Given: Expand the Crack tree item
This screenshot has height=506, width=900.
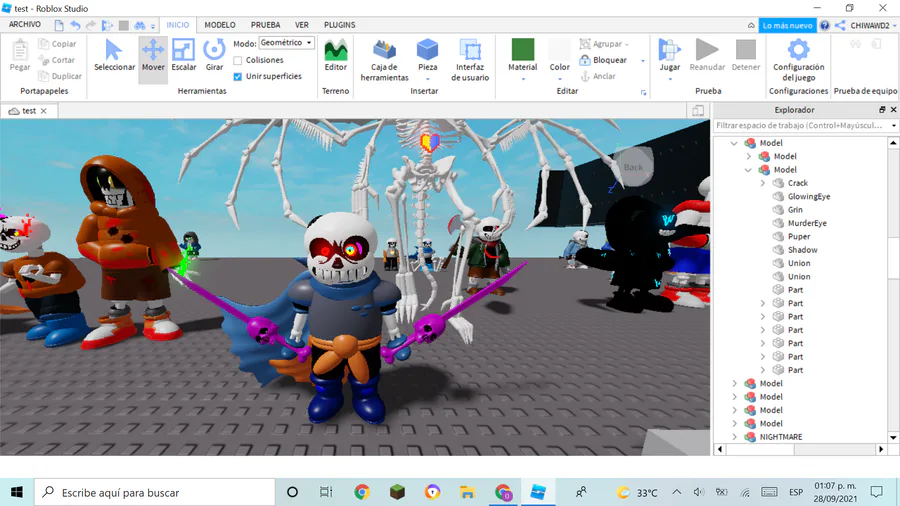Looking at the screenshot, I should [x=762, y=183].
